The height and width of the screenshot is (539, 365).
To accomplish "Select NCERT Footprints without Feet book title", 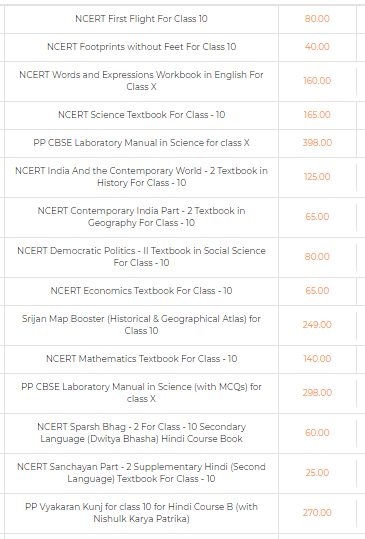I will (x=141, y=47).
